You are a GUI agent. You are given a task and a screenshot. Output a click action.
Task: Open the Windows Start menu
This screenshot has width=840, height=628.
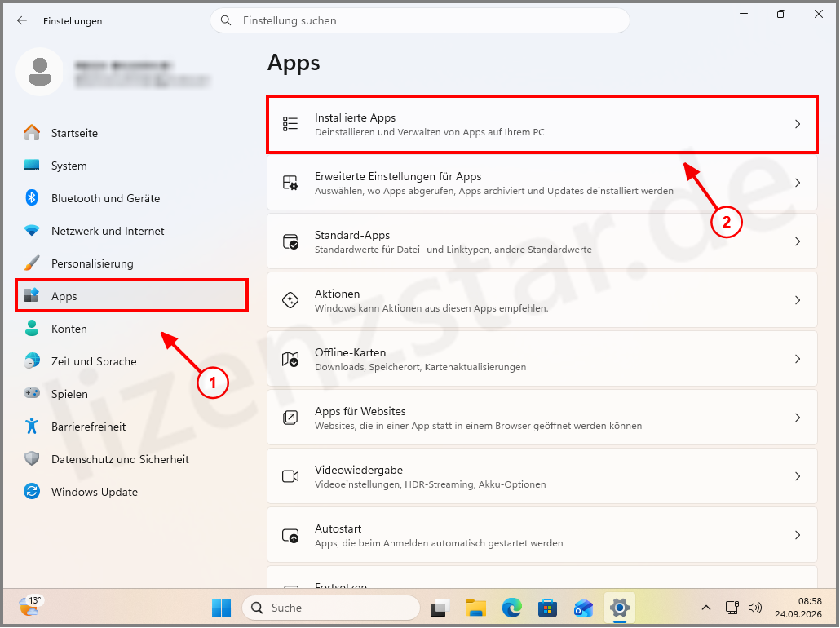tap(221, 608)
